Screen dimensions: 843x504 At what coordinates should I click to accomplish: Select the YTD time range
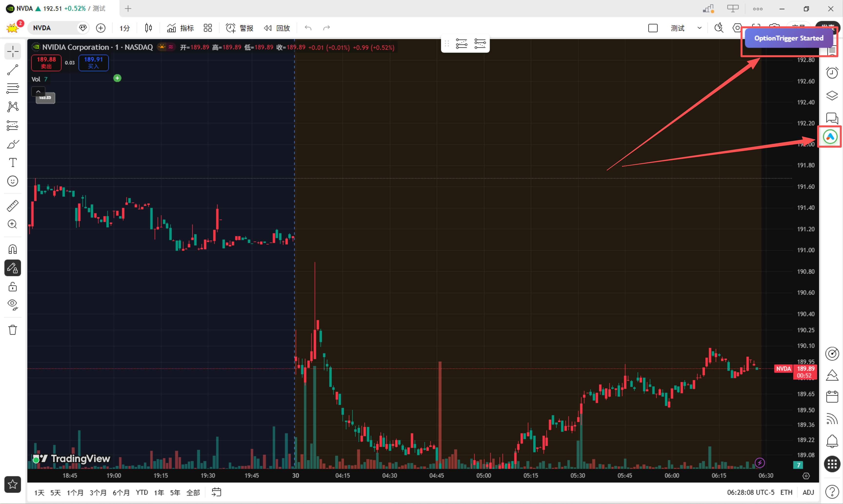[142, 493]
